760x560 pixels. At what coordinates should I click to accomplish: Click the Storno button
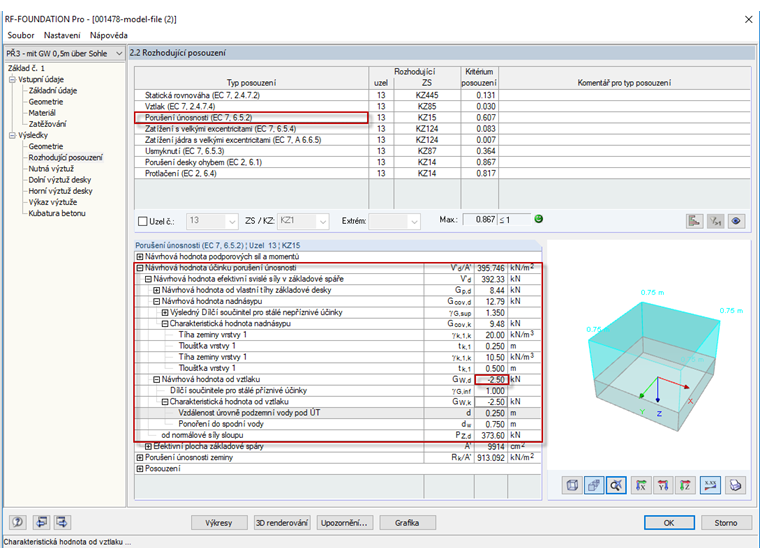[x=726, y=523]
